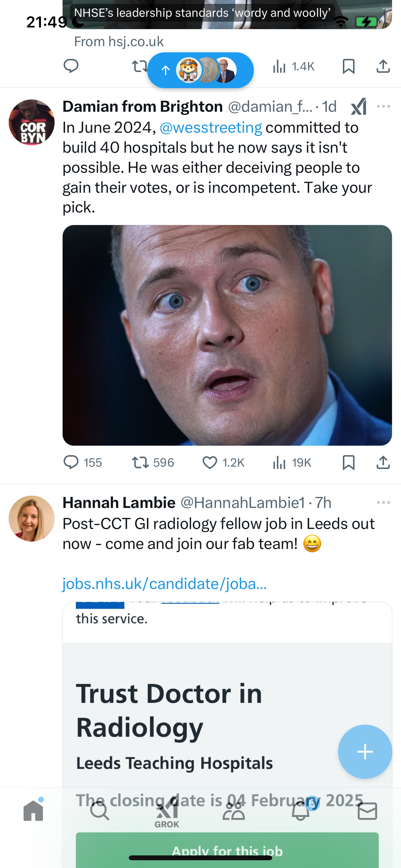Screen dimensions: 401x868
Task: Open the jobs.nhs.uk candidate link
Action: point(164,584)
